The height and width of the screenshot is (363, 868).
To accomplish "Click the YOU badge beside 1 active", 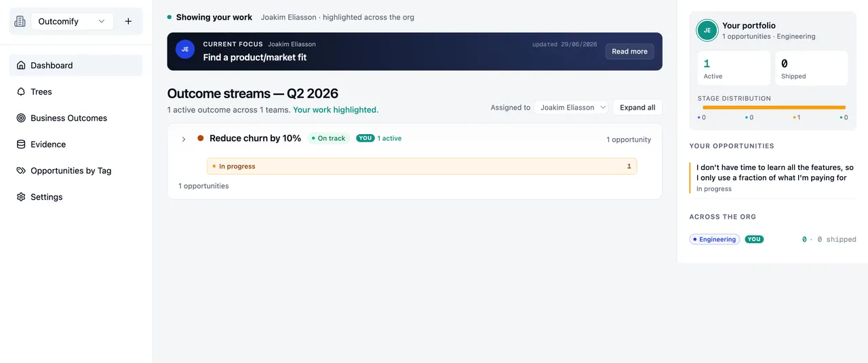I will 366,138.
